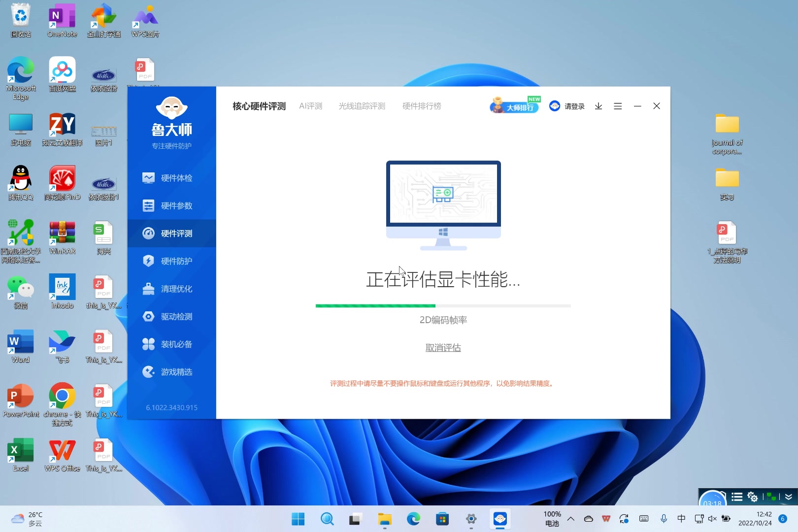Screen dimensions: 798x532
Task: Open the Ludashi hamburger main menu
Action: [x=618, y=106]
